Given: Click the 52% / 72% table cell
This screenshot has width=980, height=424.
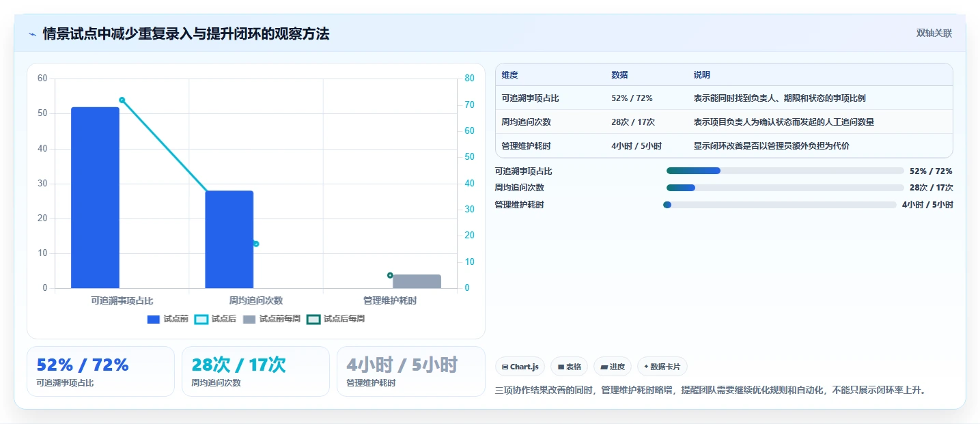Looking at the screenshot, I should click(x=632, y=98).
